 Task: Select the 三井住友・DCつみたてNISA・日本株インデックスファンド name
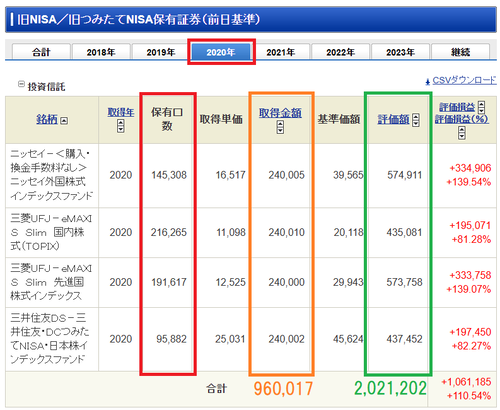click(50, 339)
